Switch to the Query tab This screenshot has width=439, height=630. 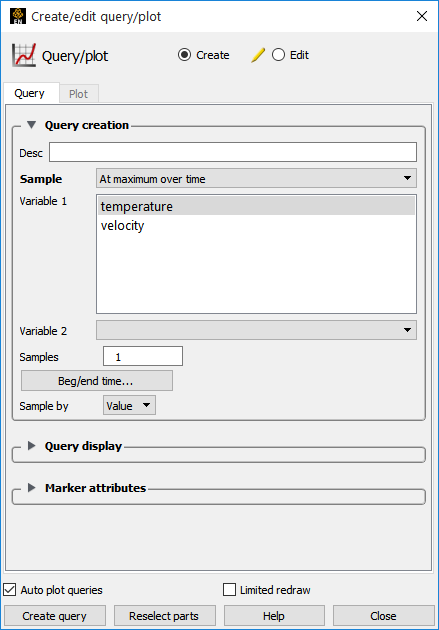pos(29,93)
